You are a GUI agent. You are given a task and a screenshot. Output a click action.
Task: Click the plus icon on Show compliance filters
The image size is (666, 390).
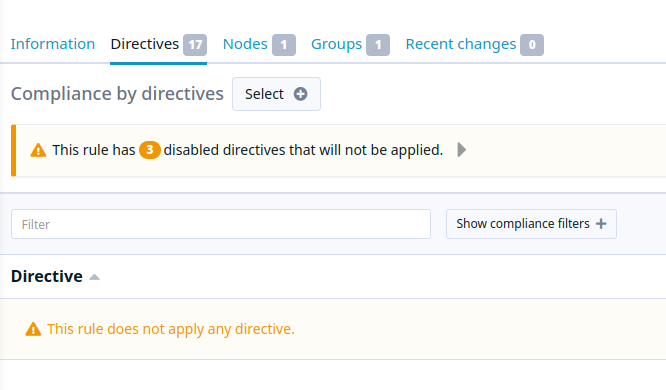click(601, 223)
